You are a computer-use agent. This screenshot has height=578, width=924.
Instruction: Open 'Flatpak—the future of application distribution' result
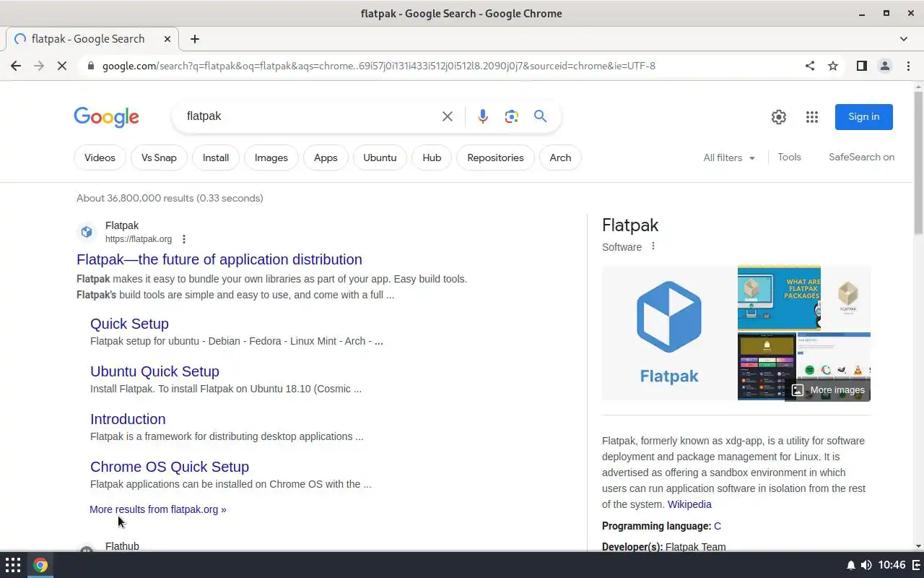point(219,259)
